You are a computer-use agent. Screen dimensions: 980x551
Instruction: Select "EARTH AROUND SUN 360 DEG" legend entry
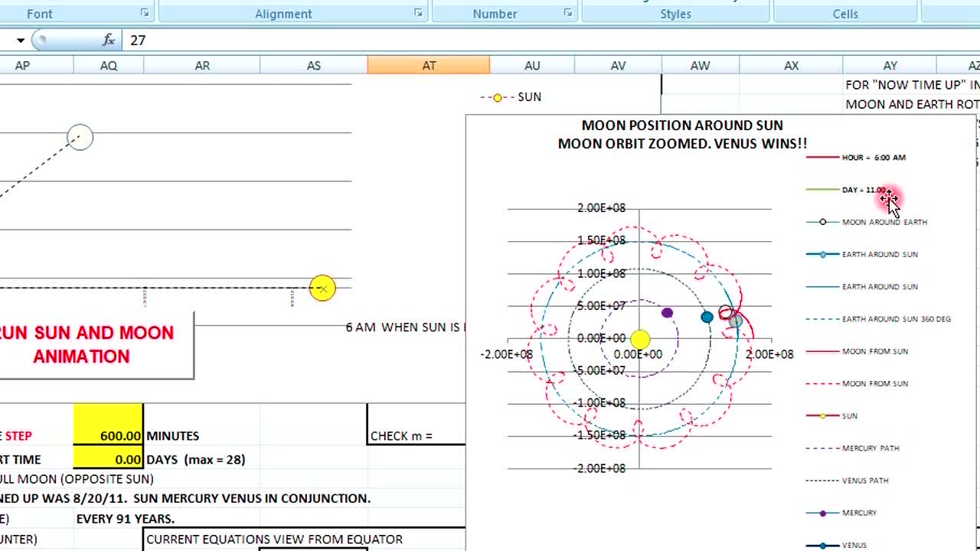tap(879, 319)
